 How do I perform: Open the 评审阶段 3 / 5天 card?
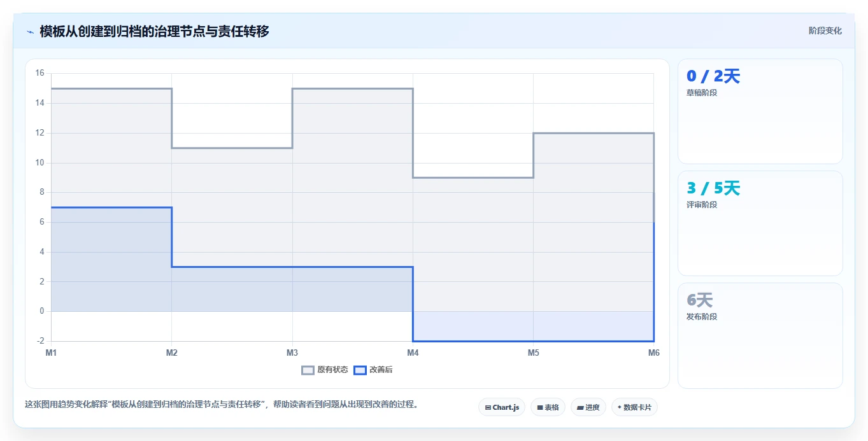coord(760,223)
